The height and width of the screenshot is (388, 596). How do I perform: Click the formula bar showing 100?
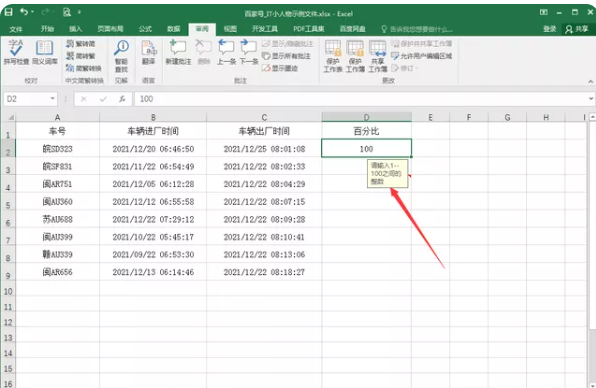[360, 99]
